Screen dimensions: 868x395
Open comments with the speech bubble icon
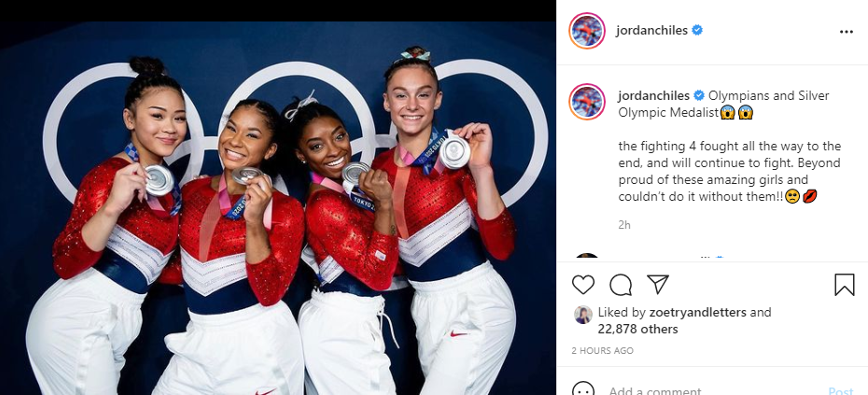pyautogui.click(x=621, y=285)
